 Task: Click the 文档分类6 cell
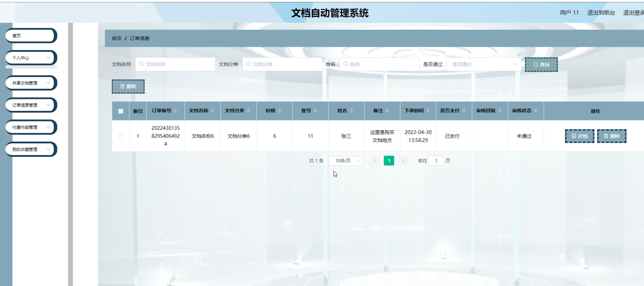[239, 136]
